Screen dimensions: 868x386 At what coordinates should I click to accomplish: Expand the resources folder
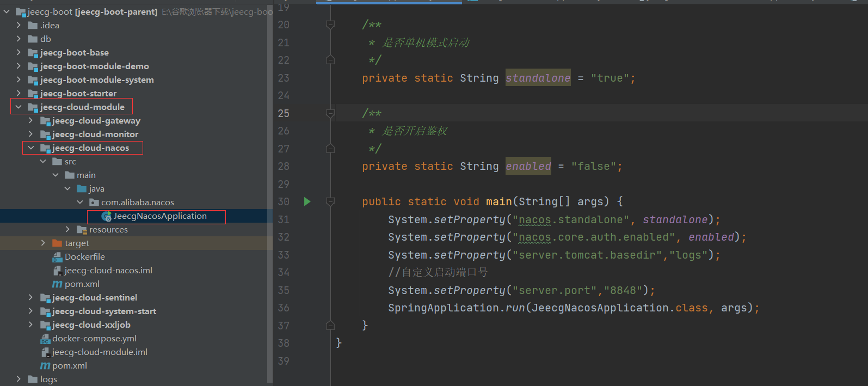click(x=67, y=230)
